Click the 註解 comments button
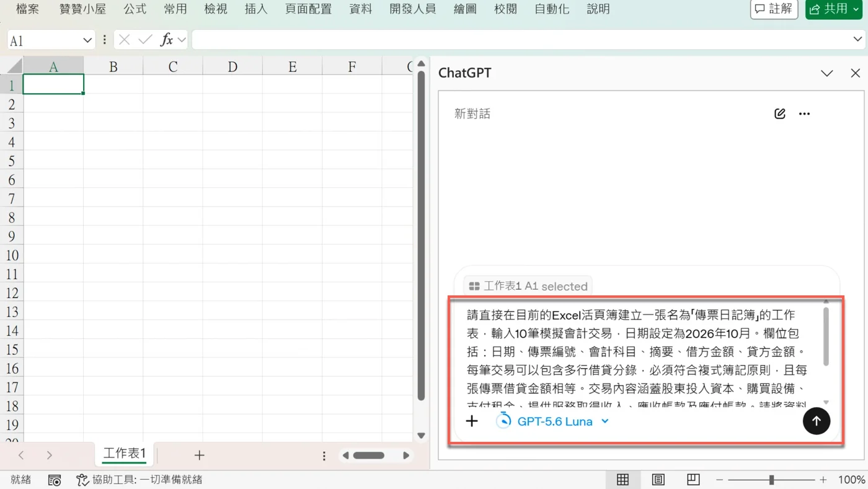 774,9
